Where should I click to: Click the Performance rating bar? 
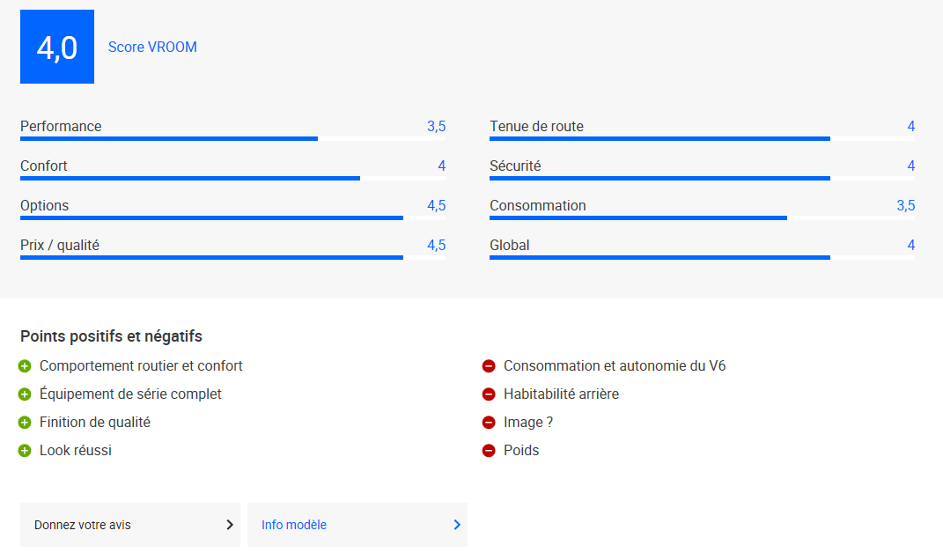click(x=232, y=139)
